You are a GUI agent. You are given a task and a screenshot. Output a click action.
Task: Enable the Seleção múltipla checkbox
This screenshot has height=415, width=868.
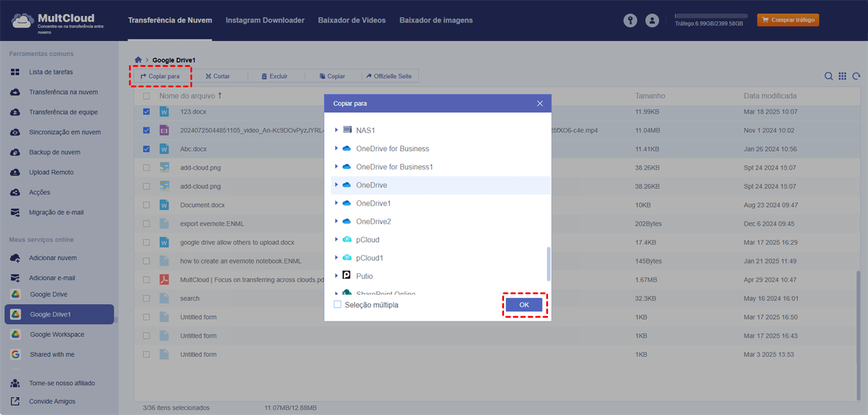[x=338, y=305]
